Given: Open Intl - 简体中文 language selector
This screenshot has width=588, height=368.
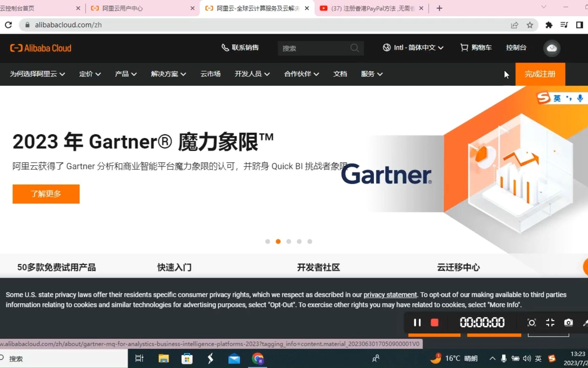Looking at the screenshot, I should (x=413, y=48).
